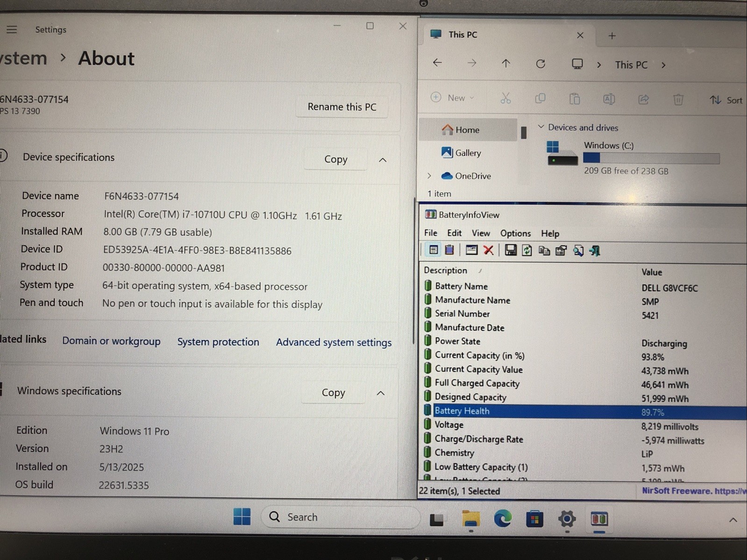Click the Settings gear on the taskbar
This screenshot has height=560, width=747.
567,518
